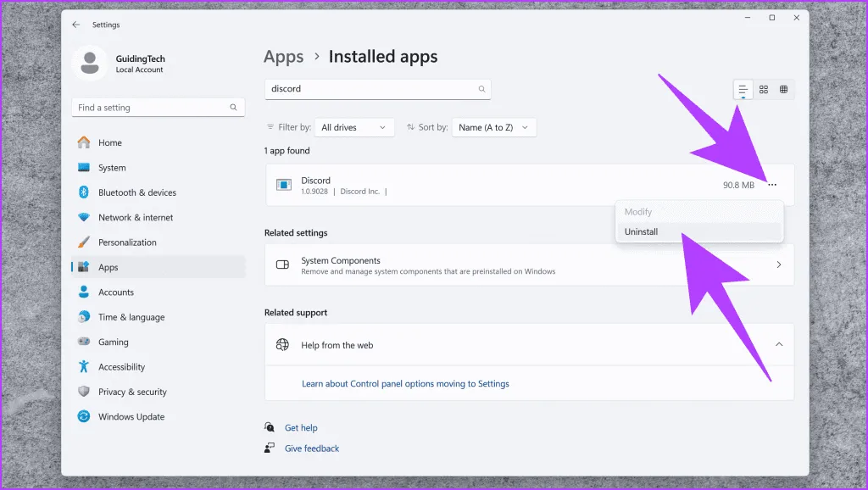The height and width of the screenshot is (490, 868).
Task: Open the Filter by All drives dropdown
Action: pyautogui.click(x=354, y=127)
